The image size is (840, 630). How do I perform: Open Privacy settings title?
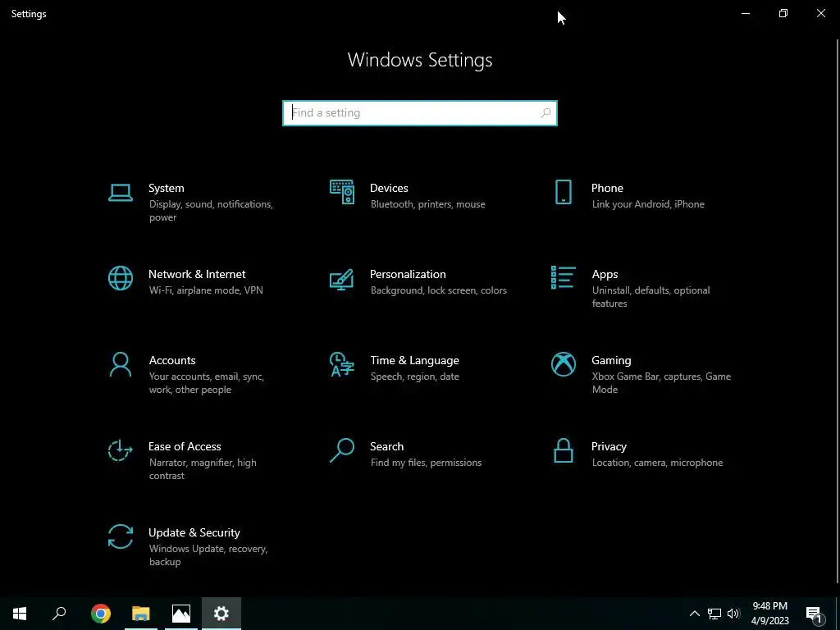(609, 447)
